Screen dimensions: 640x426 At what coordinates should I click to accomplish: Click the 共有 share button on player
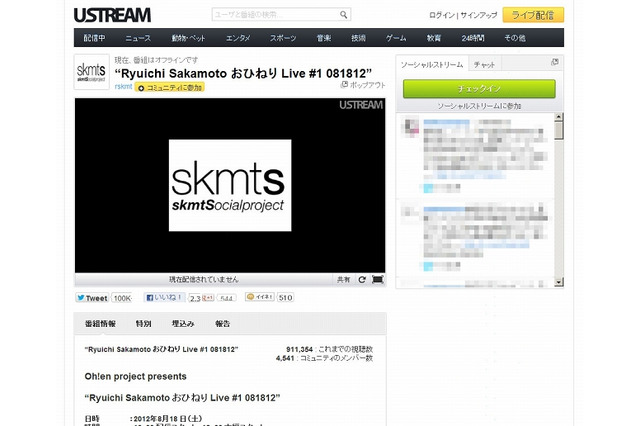(x=343, y=280)
